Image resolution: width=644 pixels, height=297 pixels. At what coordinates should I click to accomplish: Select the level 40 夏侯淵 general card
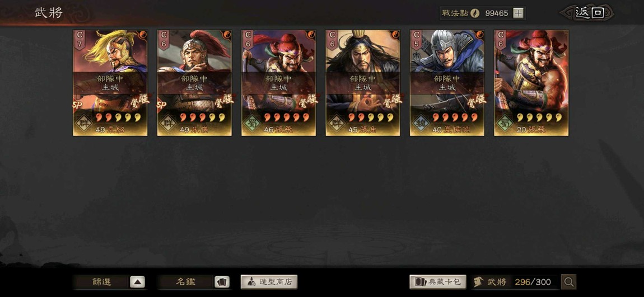447,83
